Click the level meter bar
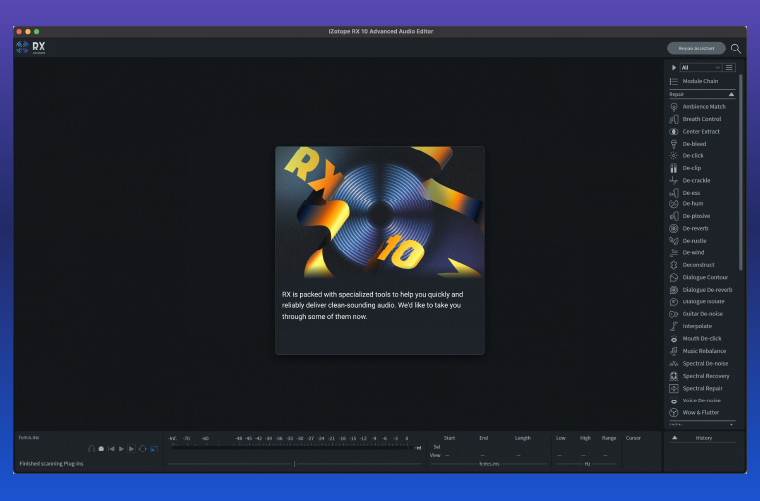Image resolution: width=760 pixels, height=501 pixels. pyautogui.click(x=292, y=447)
